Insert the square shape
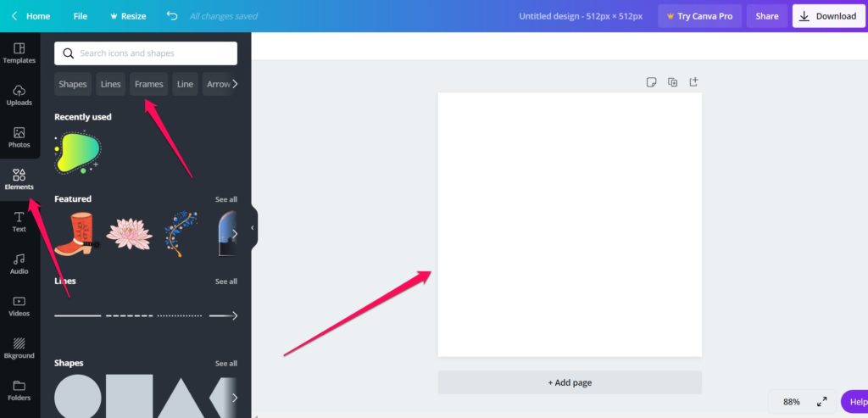Image resolution: width=868 pixels, height=418 pixels. click(129, 397)
